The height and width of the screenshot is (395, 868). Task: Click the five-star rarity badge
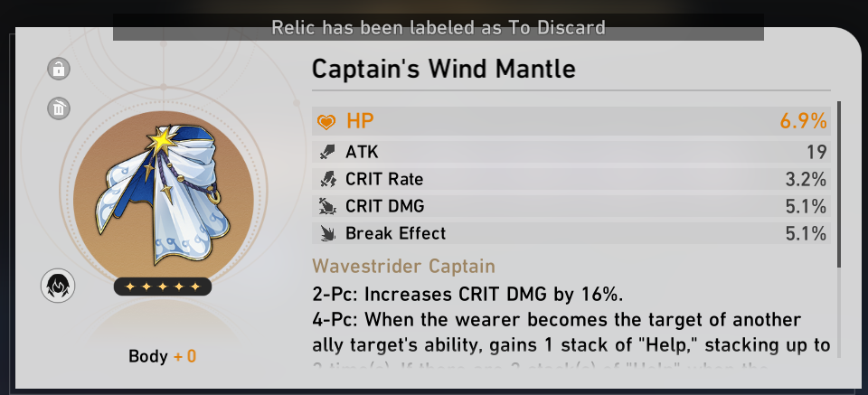click(x=163, y=287)
